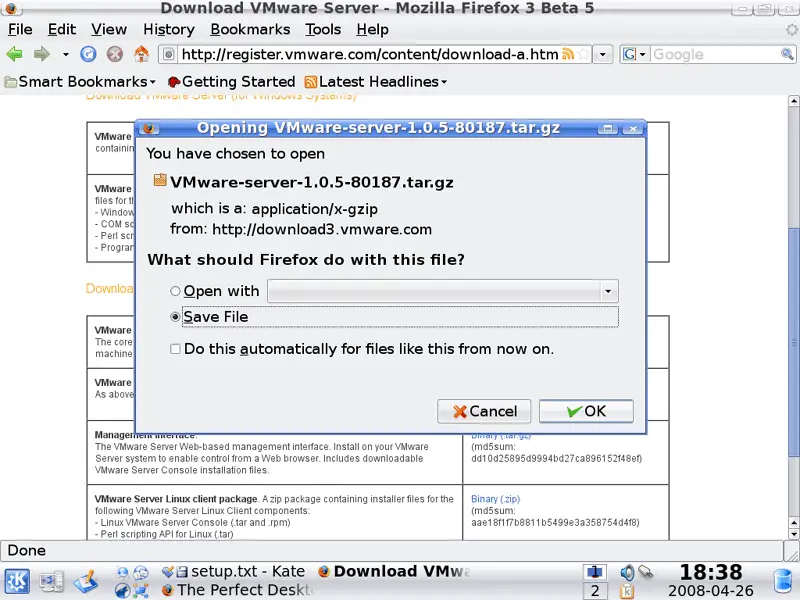800x600 pixels.
Task: Open the Tools menu
Action: (x=323, y=30)
